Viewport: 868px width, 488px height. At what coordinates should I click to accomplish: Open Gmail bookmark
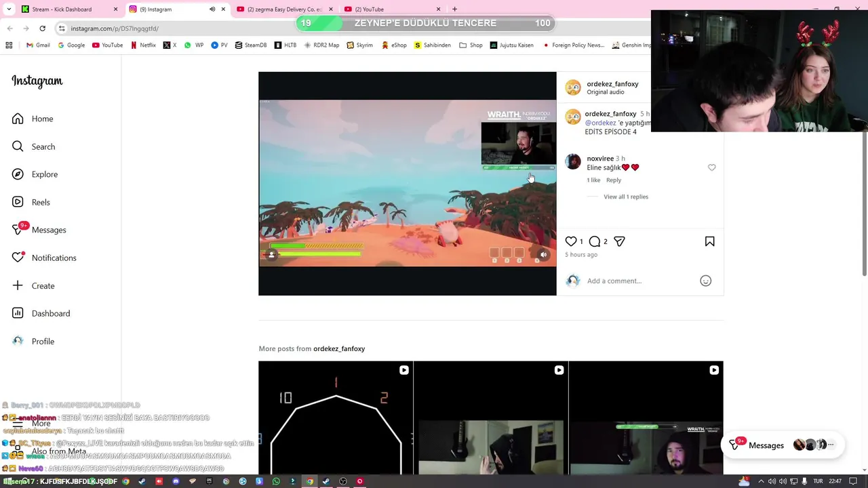tap(38, 45)
